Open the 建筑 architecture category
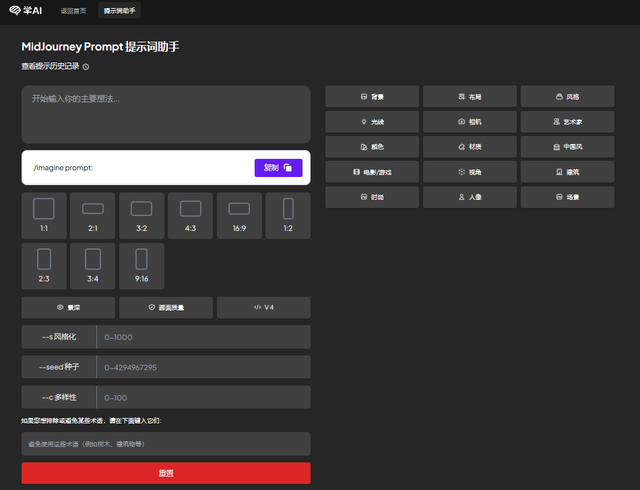The height and width of the screenshot is (490, 640). 567,172
